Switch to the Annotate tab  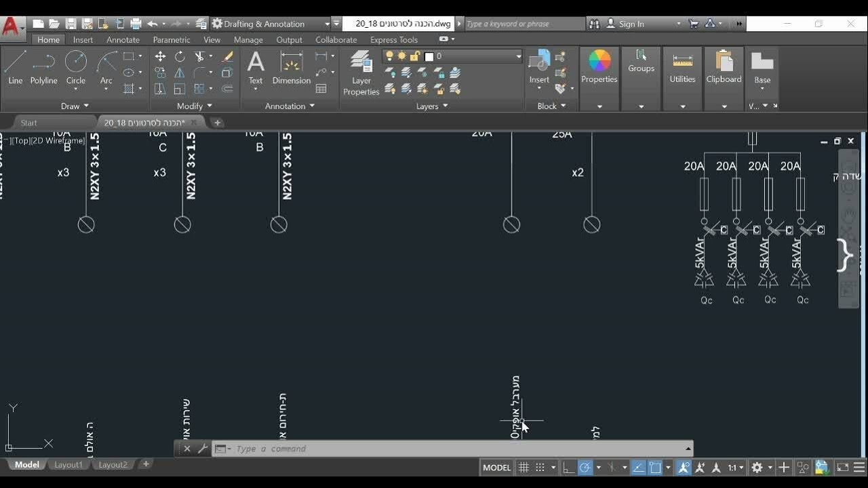[123, 40]
